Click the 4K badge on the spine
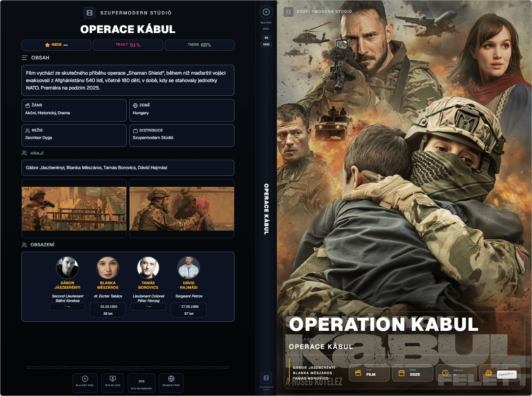Viewport: 532px width, 396px height. pos(266,38)
